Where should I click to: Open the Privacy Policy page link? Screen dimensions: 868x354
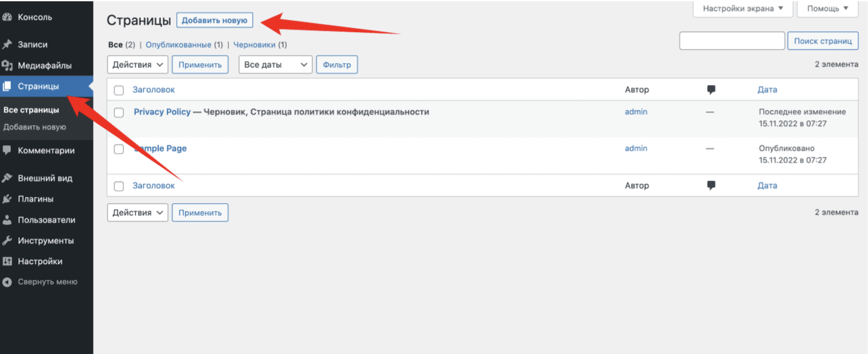pyautogui.click(x=162, y=112)
